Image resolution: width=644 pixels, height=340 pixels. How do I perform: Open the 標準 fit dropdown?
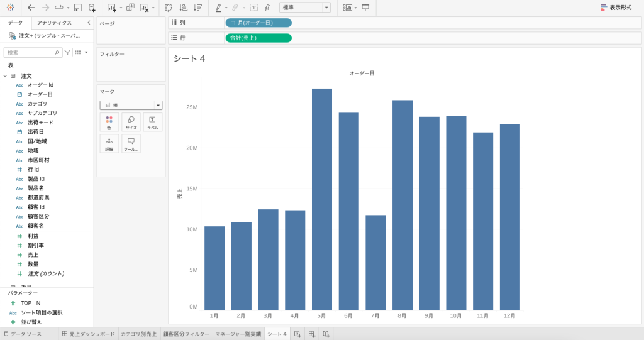305,8
